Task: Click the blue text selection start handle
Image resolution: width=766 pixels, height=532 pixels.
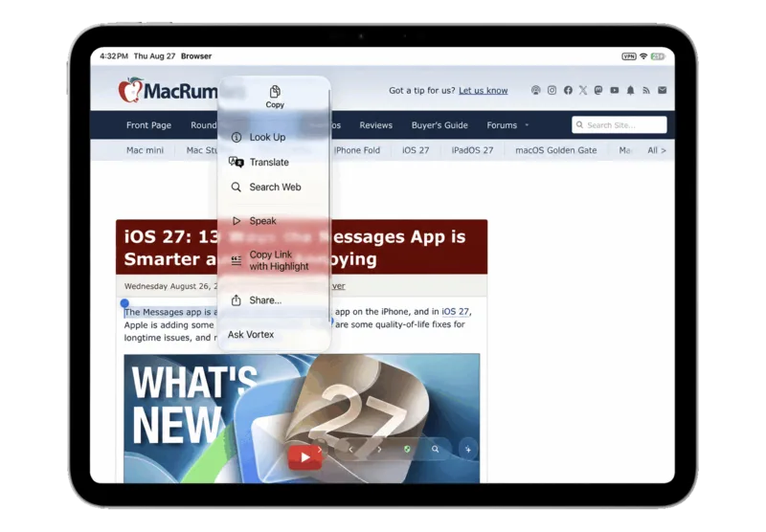Action: pos(124,303)
